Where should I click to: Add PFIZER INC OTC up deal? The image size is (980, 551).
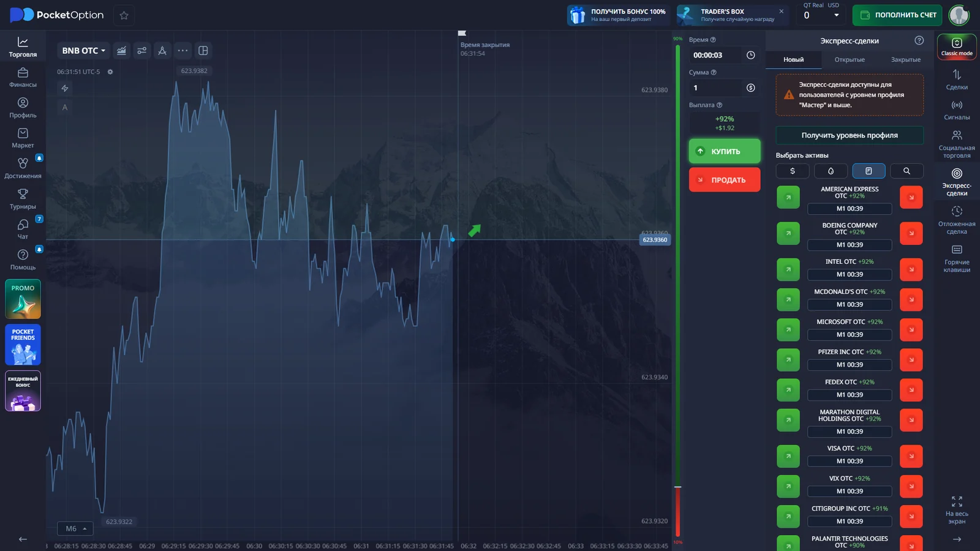pos(788,359)
